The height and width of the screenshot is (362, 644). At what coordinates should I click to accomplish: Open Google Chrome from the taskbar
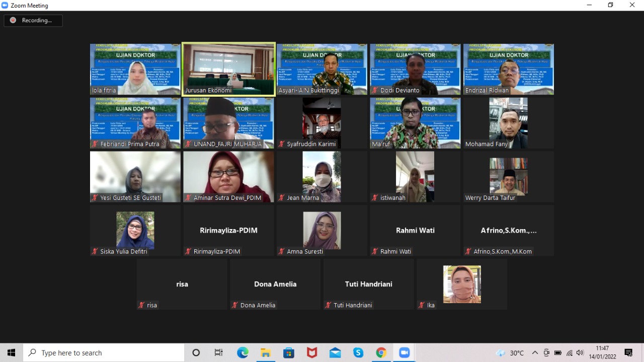click(x=381, y=353)
